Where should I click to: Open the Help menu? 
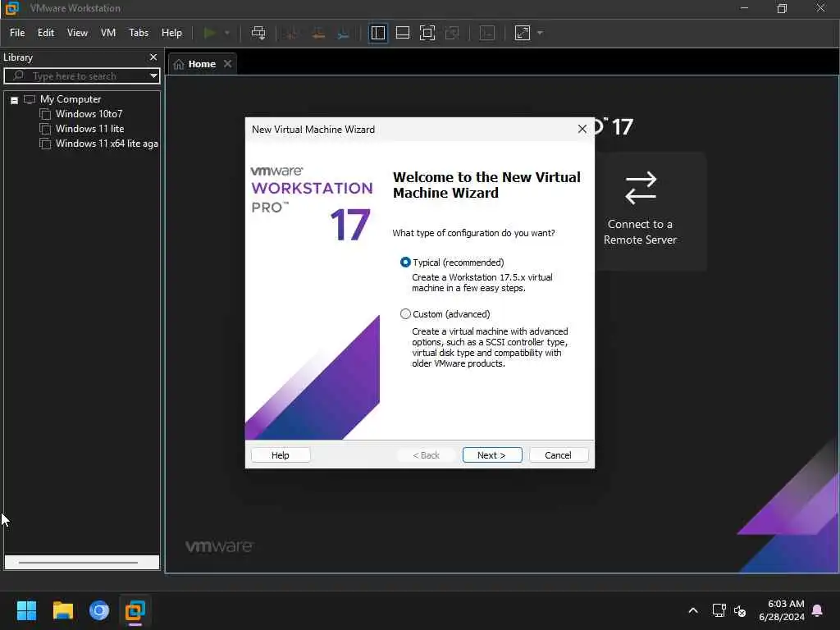pos(171,33)
